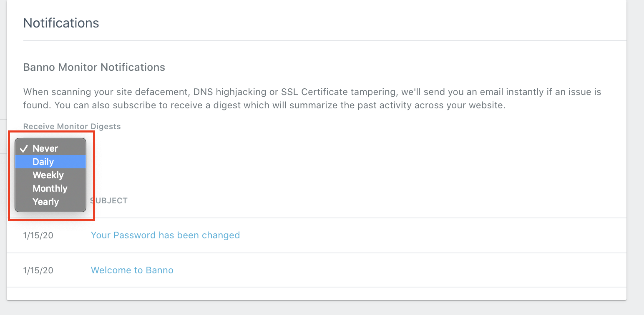Viewport: 644px width, 315px height.
Task: Open "Your Password has been changed" notification
Action: 165,235
